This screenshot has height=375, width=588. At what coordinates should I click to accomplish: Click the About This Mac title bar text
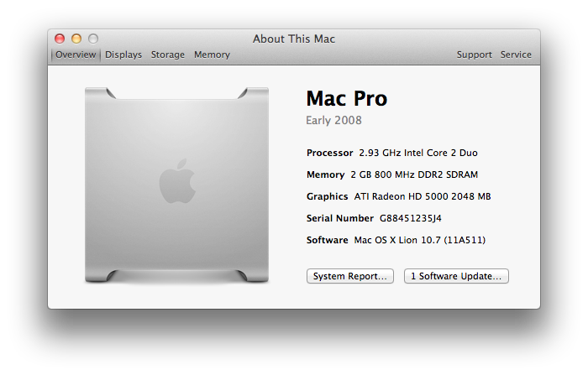pyautogui.click(x=294, y=39)
